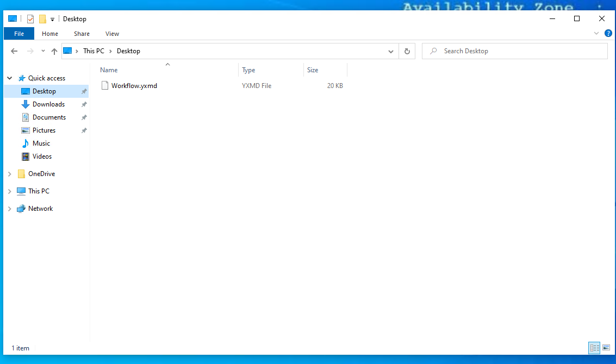The width and height of the screenshot is (616, 364).
Task: Open the Customize Quick Access Toolbar dropdown
Action: point(53,19)
